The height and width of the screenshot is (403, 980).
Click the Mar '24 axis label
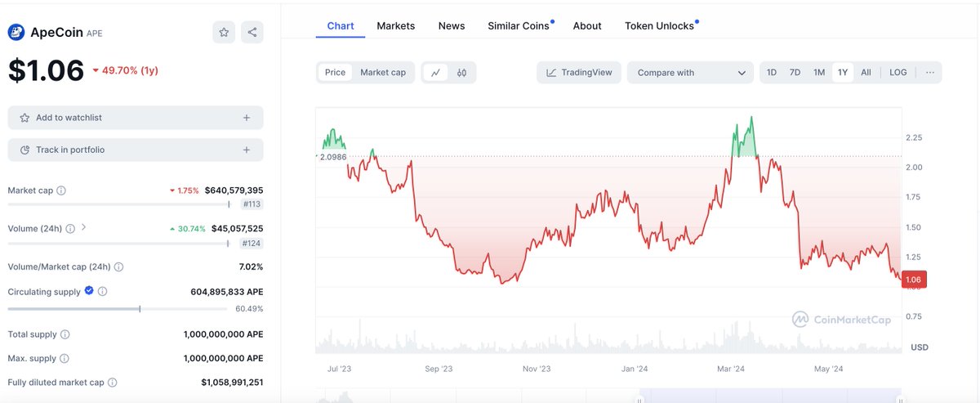coord(729,369)
